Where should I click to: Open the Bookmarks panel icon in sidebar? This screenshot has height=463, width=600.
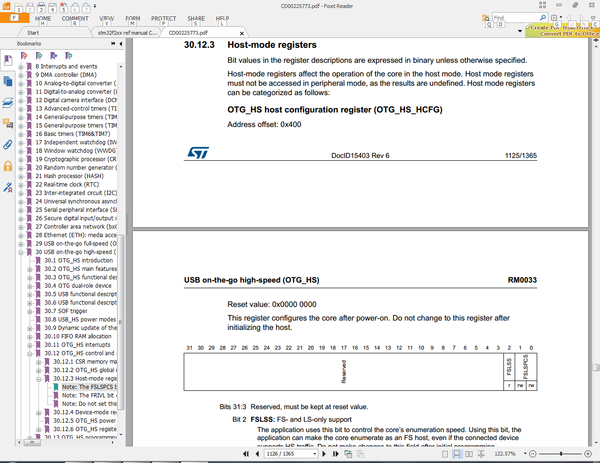(x=8, y=60)
